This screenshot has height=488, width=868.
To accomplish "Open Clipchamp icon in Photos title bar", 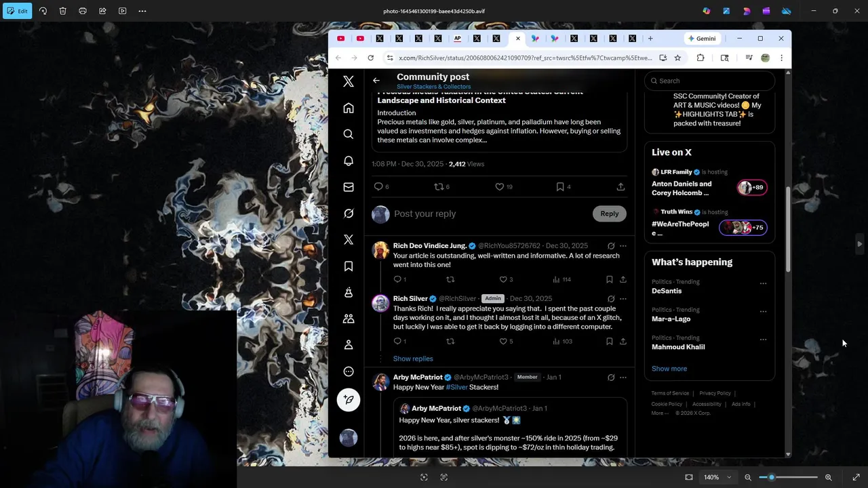I will click(766, 11).
